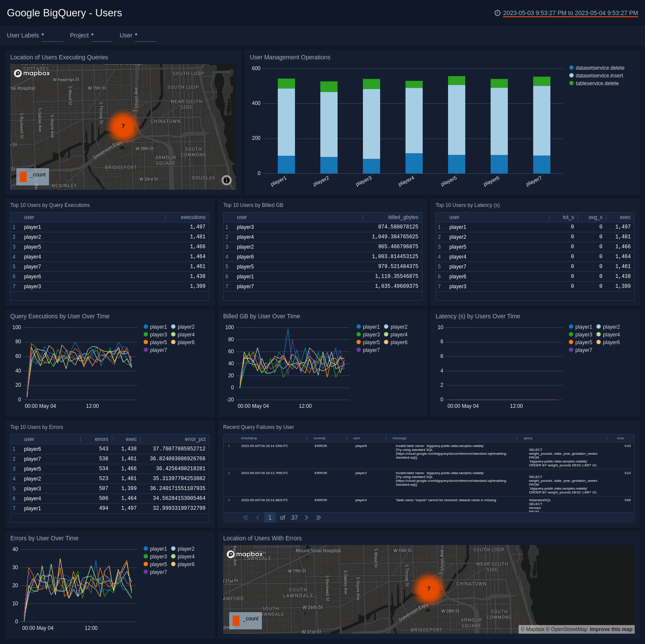
Task: Open the Mapbox attribution link
Action: [532, 629]
